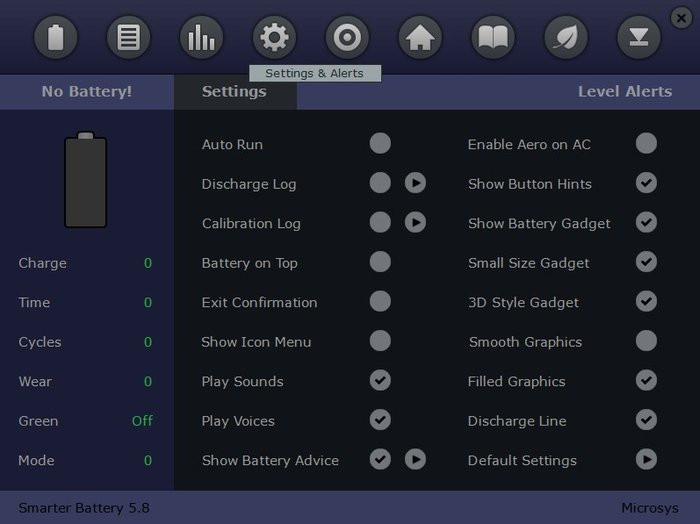
Task: Enable the Auto Run option
Action: pos(380,144)
